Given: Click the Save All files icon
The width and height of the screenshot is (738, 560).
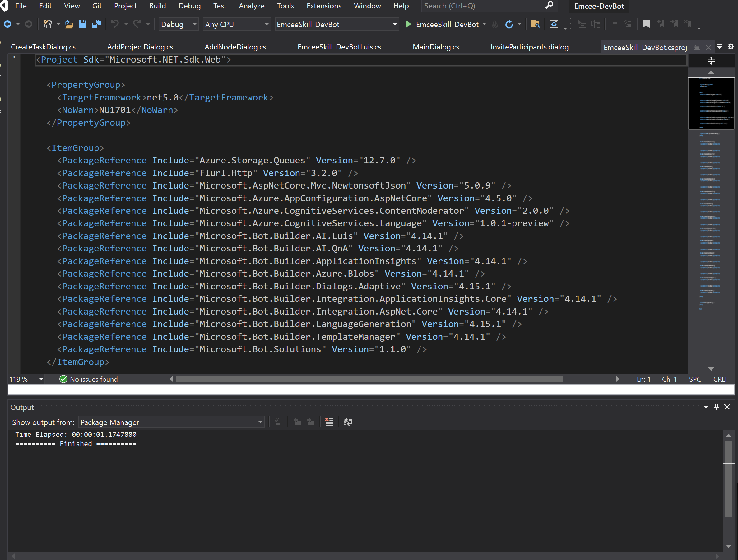Looking at the screenshot, I should [96, 24].
